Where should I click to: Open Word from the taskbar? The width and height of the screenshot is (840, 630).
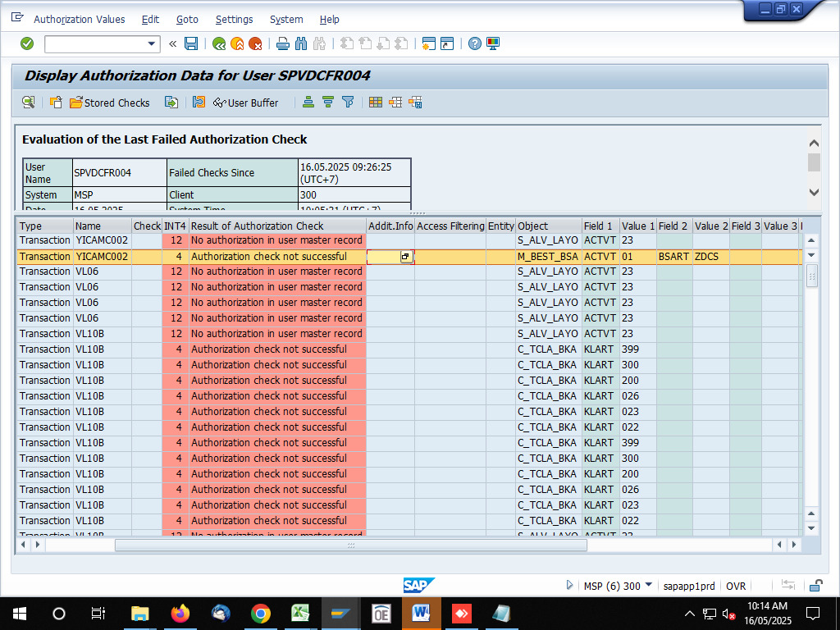421,614
